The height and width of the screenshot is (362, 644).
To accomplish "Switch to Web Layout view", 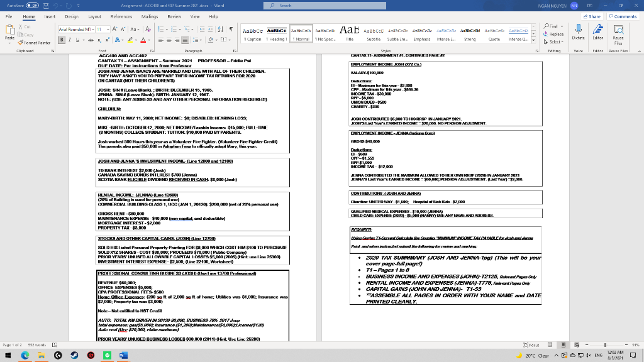I will point(577,345).
